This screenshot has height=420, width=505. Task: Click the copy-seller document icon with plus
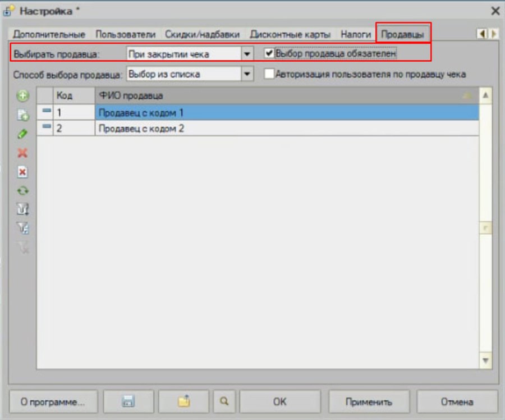(23, 115)
